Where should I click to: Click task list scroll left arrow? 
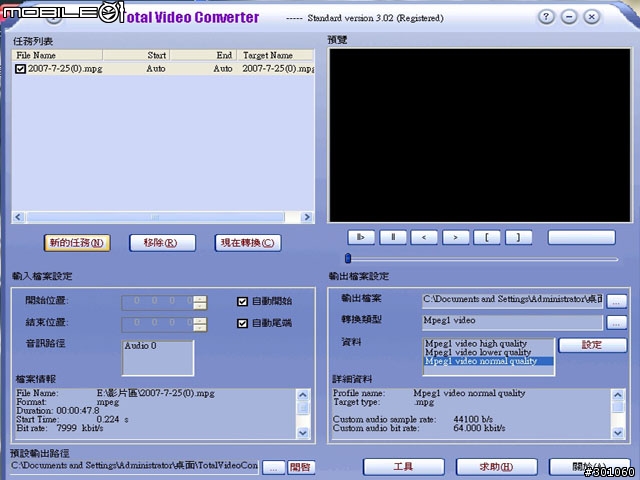[x=18, y=217]
